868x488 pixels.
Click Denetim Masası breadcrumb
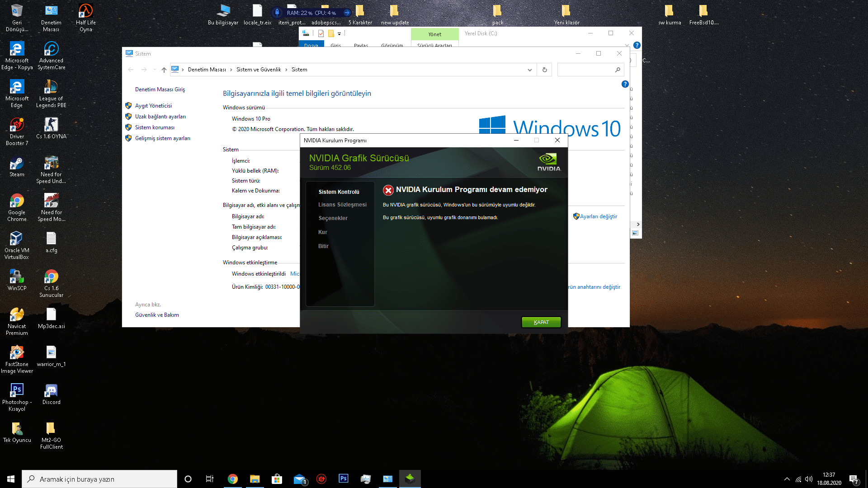(x=207, y=70)
